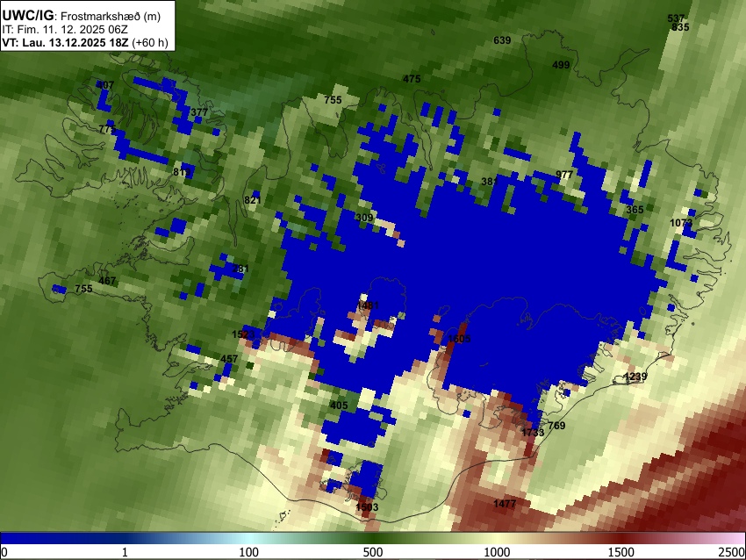Click the 381 value label

[490, 182]
